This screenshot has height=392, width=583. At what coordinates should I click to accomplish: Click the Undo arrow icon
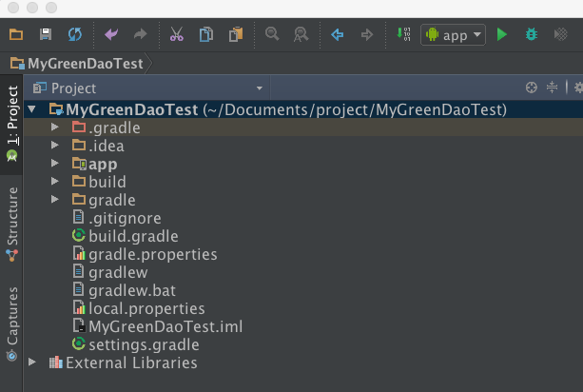pos(111,35)
